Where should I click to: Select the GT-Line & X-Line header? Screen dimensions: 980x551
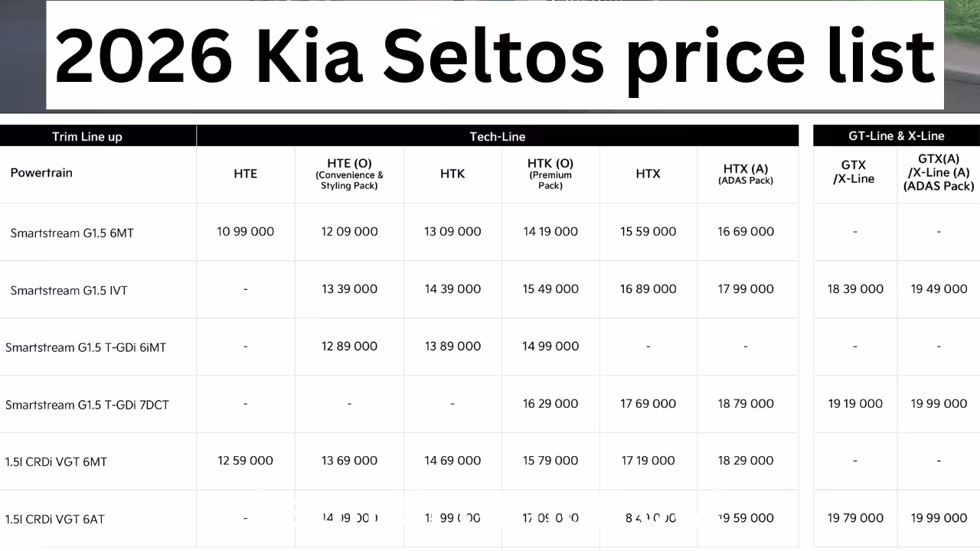(x=896, y=135)
